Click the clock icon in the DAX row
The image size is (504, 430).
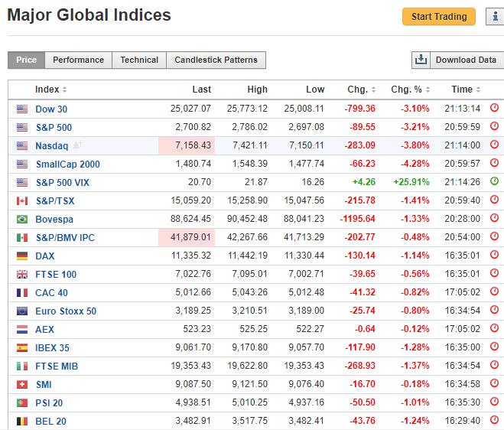[494, 254]
